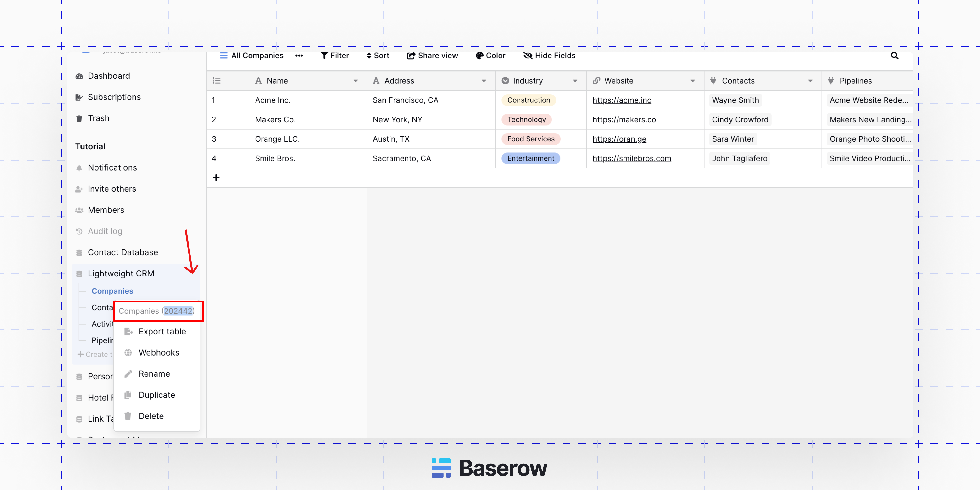The image size is (980, 490).
Task: Select Duplicate in the context menu
Action: (x=156, y=395)
